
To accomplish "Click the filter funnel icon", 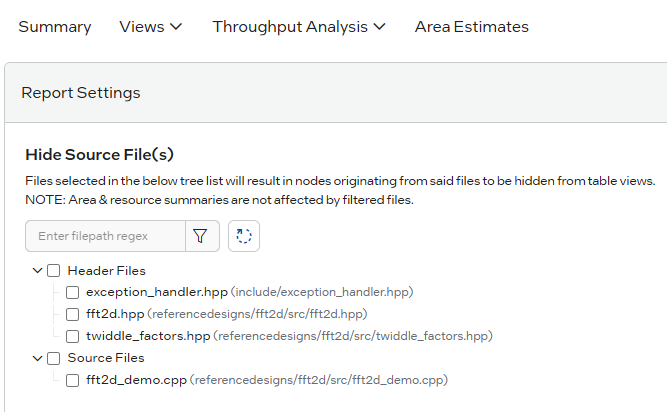I will 200,236.
